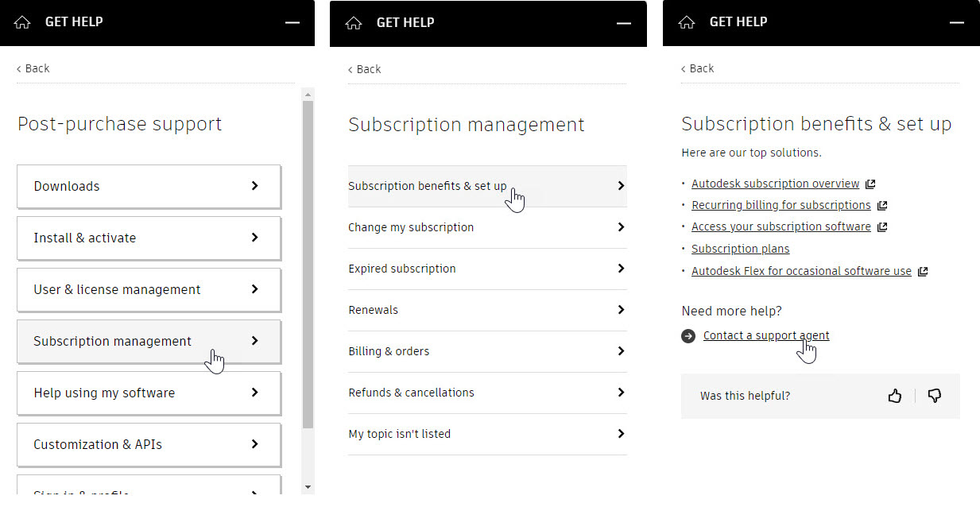The height and width of the screenshot is (507, 980).
Task: Expand the Install & activate chevron
Action: (x=254, y=238)
